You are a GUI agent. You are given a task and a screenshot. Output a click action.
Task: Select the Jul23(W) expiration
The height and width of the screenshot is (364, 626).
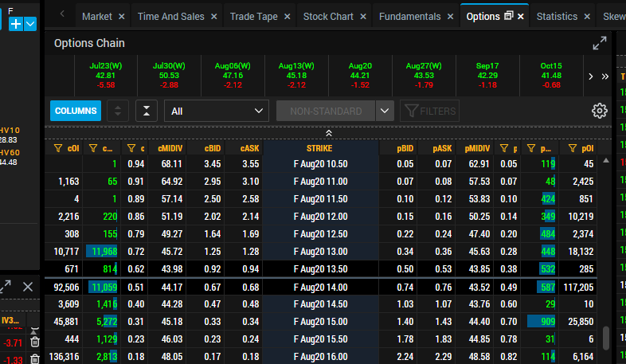point(105,76)
